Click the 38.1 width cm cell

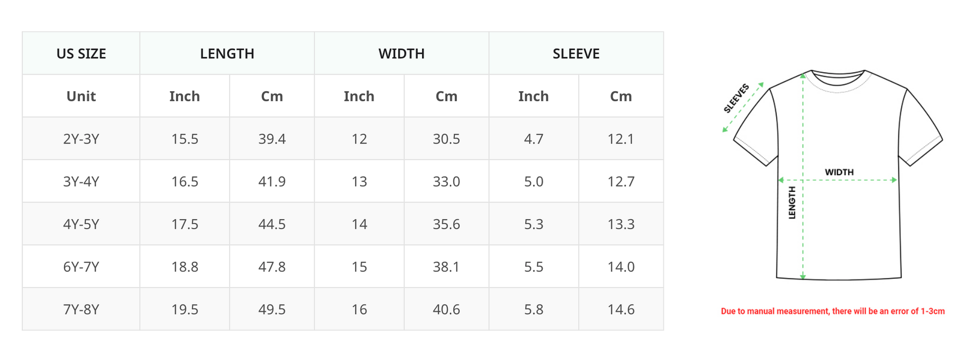pos(446,266)
